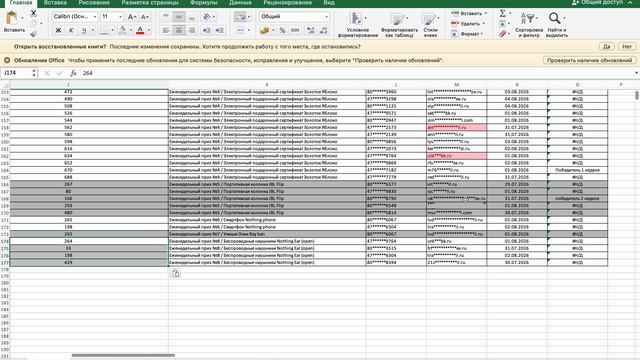Image resolution: width=640 pixels, height=360 pixels.
Task: Click the Fill down arrow icon
Action: (503, 24)
